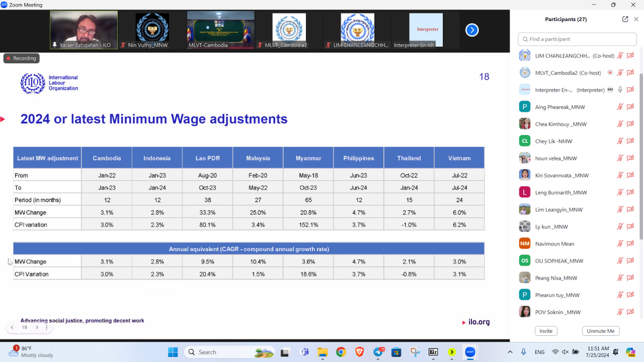Pop out the Participants panel
This screenshot has width=644, height=362.
[625, 19]
